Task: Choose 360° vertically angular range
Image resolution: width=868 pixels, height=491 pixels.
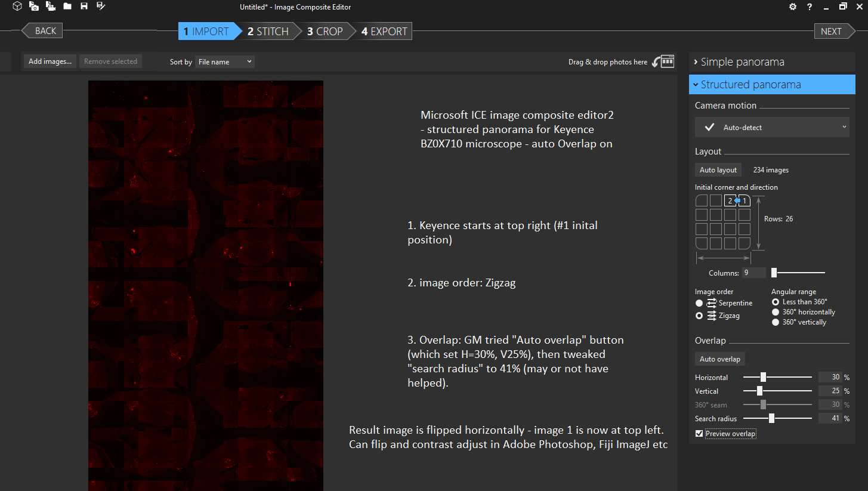Action: [776, 322]
